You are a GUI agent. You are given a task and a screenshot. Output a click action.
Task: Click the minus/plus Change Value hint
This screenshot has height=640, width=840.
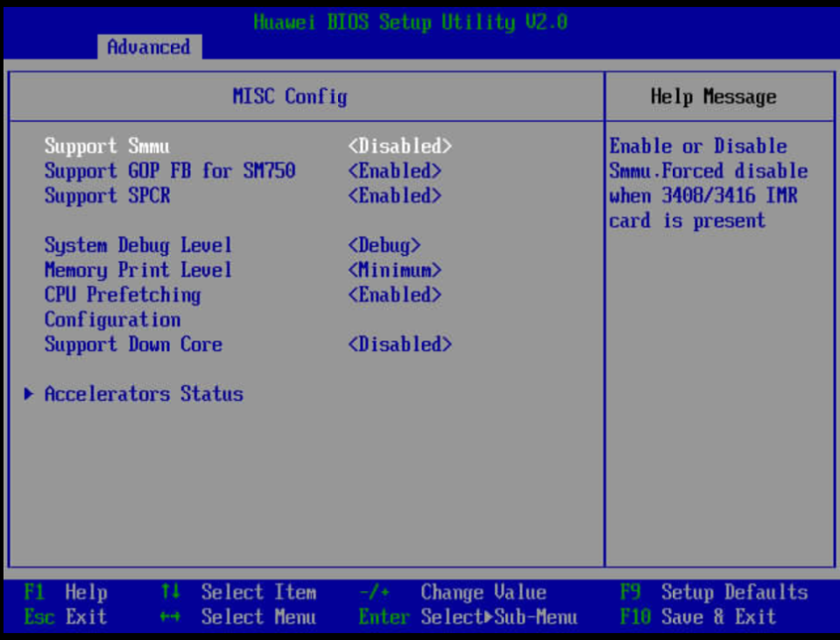point(453,593)
